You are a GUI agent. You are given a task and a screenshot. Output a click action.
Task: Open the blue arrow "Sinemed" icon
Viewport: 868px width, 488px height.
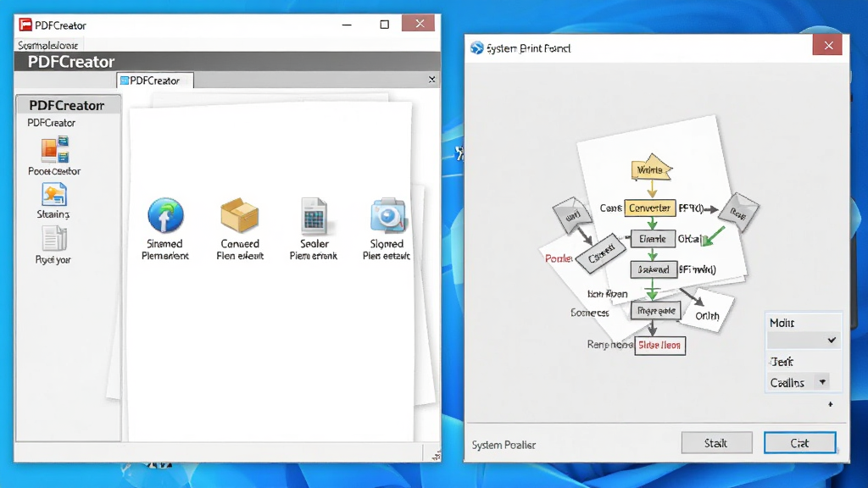pyautogui.click(x=165, y=215)
